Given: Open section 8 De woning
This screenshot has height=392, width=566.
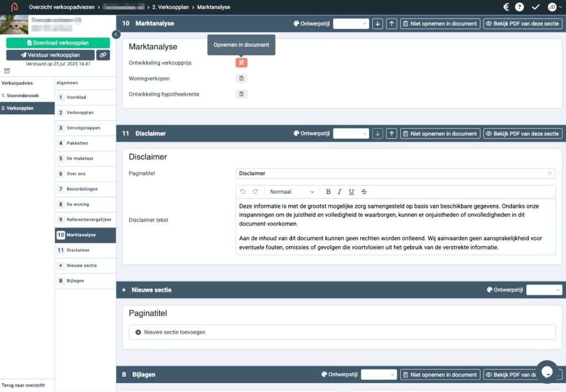Looking at the screenshot, I should coord(85,204).
